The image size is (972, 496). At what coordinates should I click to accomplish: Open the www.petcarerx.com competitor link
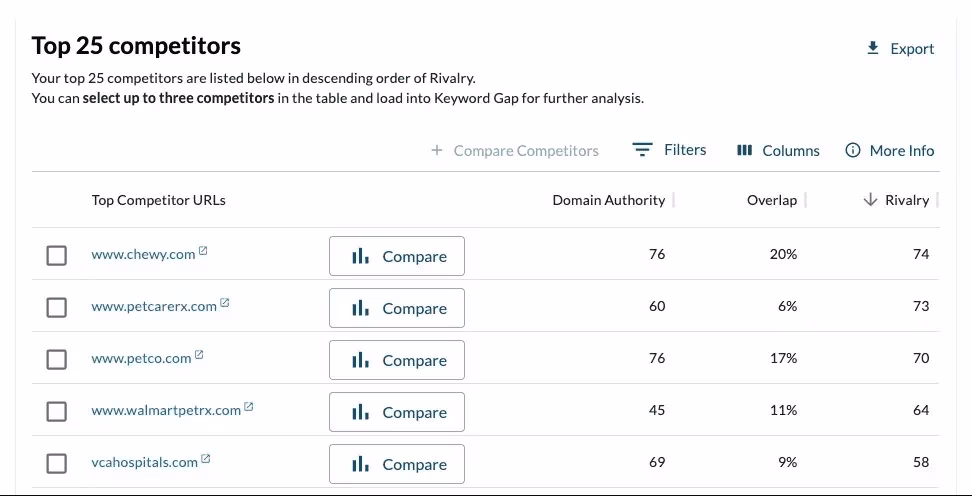pyautogui.click(x=153, y=307)
